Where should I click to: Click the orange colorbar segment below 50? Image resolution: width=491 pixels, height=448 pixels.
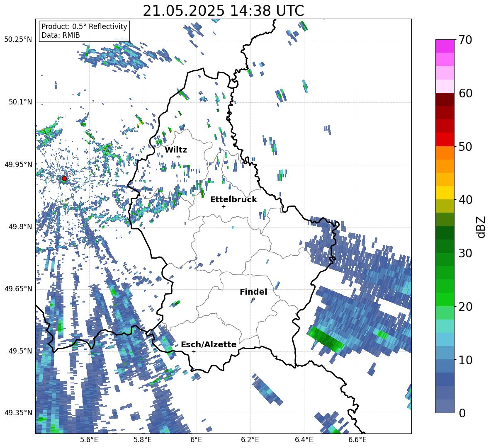click(x=445, y=153)
